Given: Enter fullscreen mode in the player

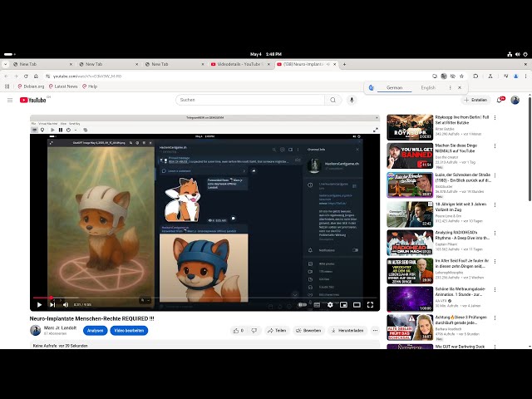Looking at the screenshot, I should (x=370, y=305).
